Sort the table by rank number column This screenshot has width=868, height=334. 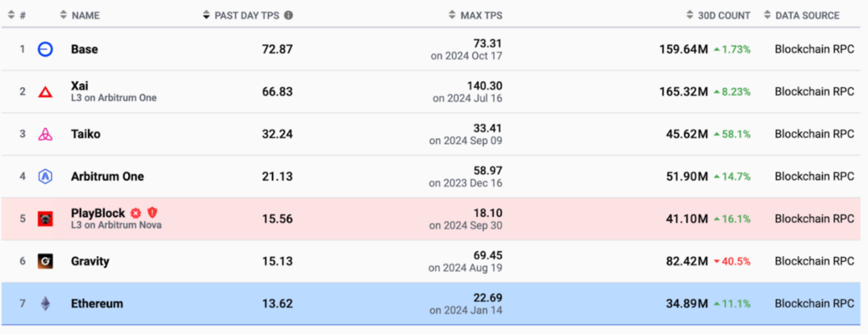click(17, 15)
